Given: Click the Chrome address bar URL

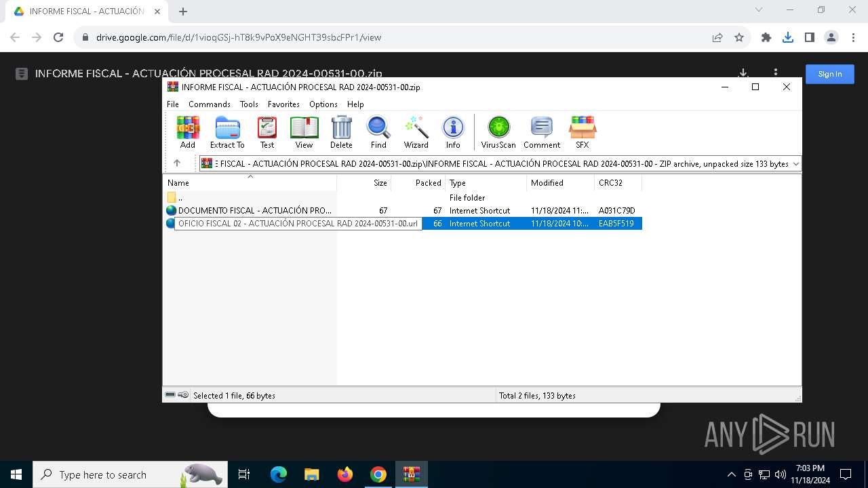Looking at the screenshot, I should pyautogui.click(x=239, y=37).
